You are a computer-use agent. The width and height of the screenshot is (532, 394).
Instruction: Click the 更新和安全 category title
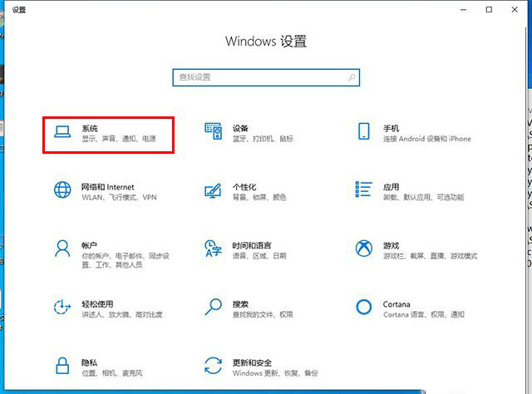pyautogui.click(x=252, y=362)
